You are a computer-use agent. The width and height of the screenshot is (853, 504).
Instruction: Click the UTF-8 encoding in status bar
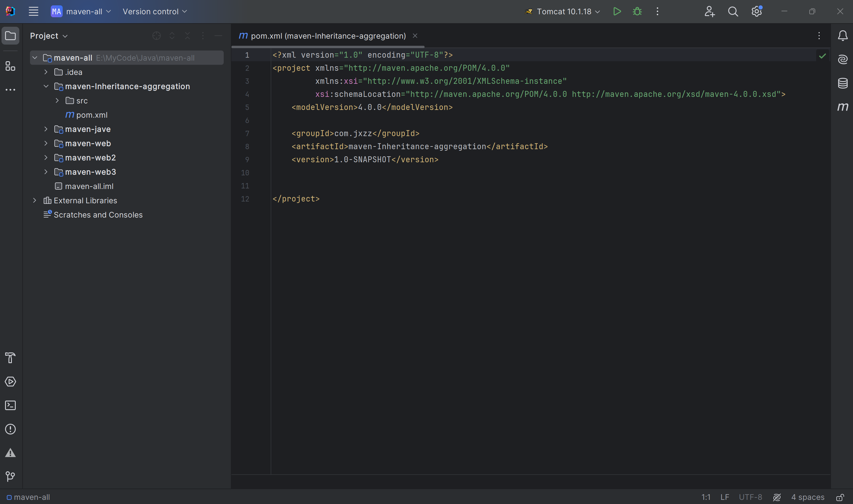(x=750, y=497)
